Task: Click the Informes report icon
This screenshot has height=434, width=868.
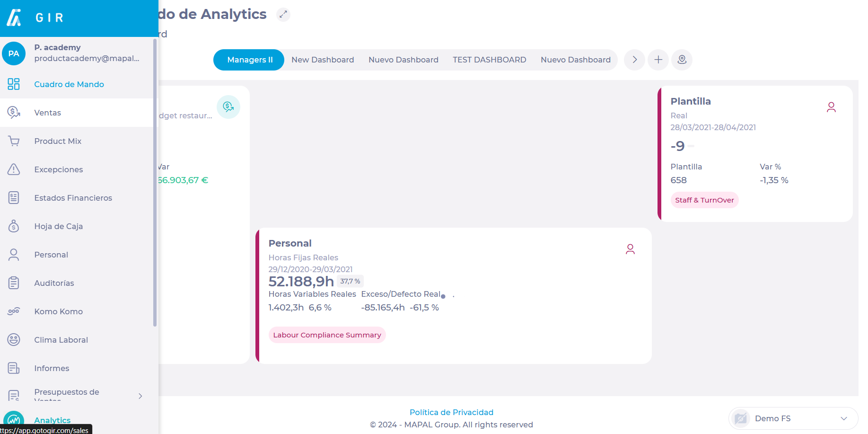Action: [x=14, y=368]
